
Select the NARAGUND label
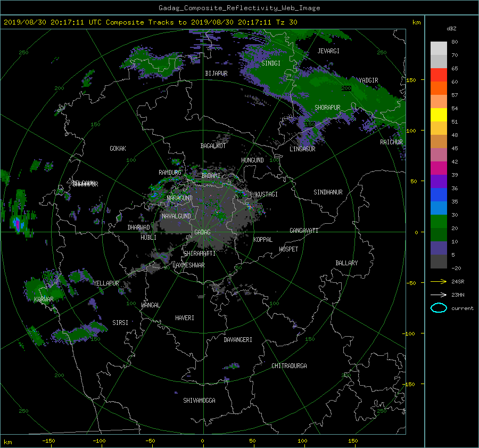tap(180, 198)
